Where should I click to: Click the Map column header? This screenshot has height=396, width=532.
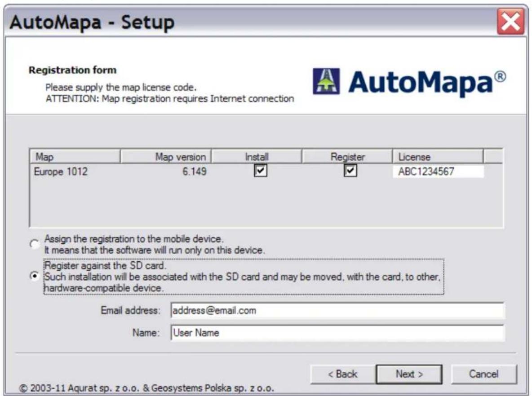click(x=75, y=157)
